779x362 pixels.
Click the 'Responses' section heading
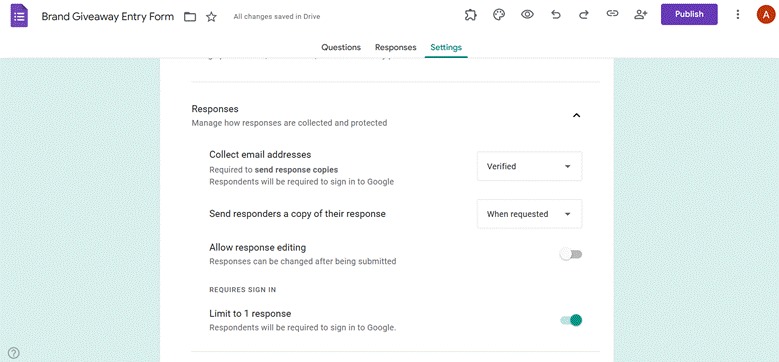point(215,109)
